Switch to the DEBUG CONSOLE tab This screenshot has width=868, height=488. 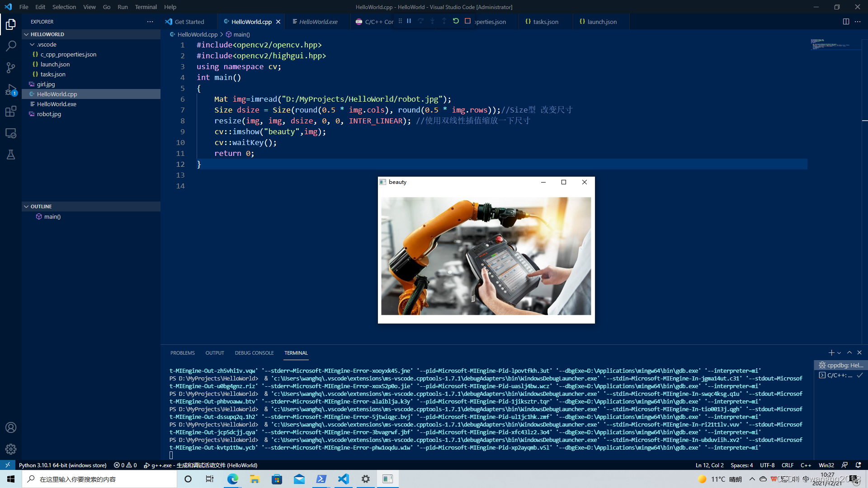pos(254,353)
